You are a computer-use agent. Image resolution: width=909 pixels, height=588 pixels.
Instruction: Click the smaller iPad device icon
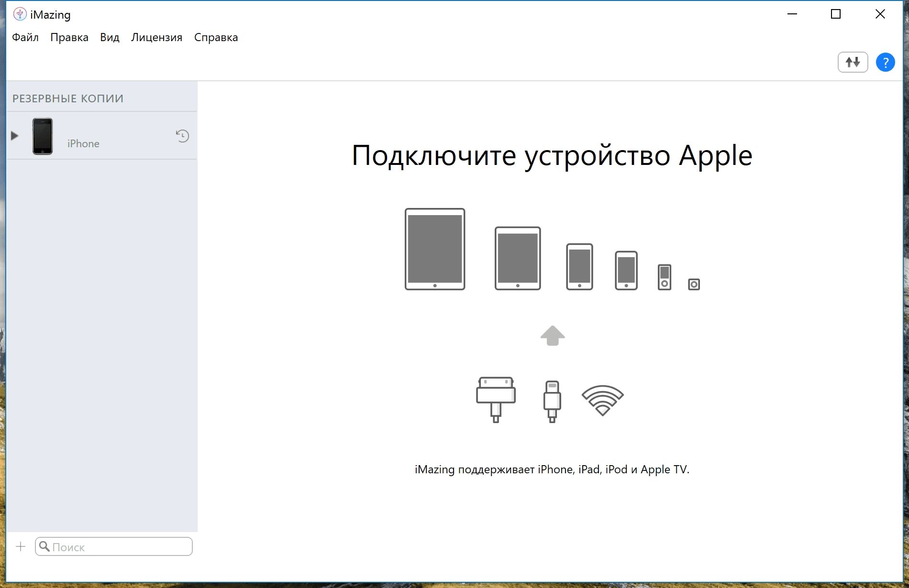(x=518, y=258)
